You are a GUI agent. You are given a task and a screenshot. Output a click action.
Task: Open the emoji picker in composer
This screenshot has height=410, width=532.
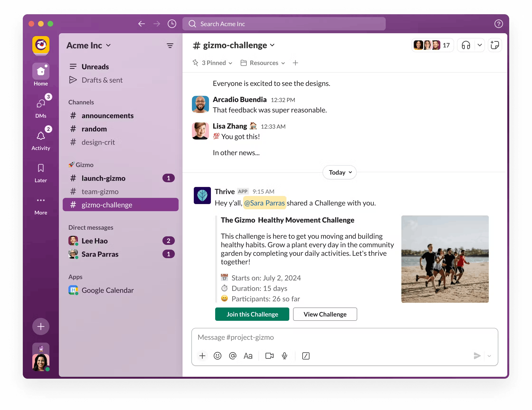pos(218,356)
